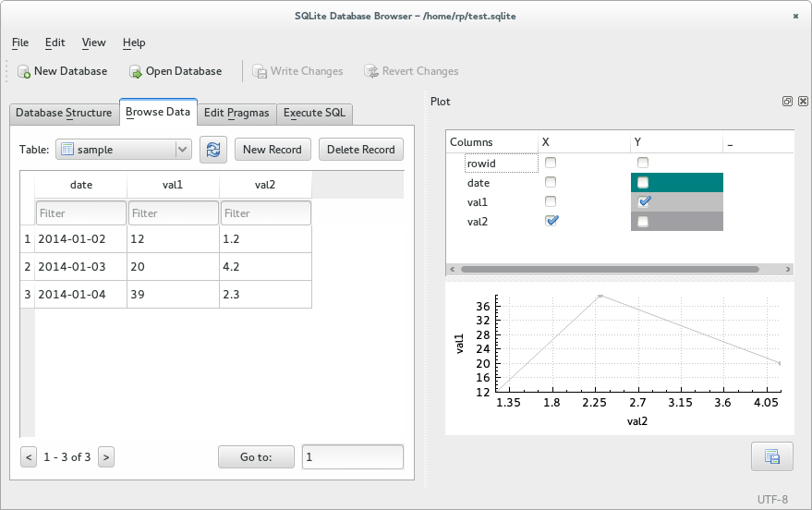Tick the Y checkbox for date
Viewport: 812px width, 510px height.
click(644, 182)
